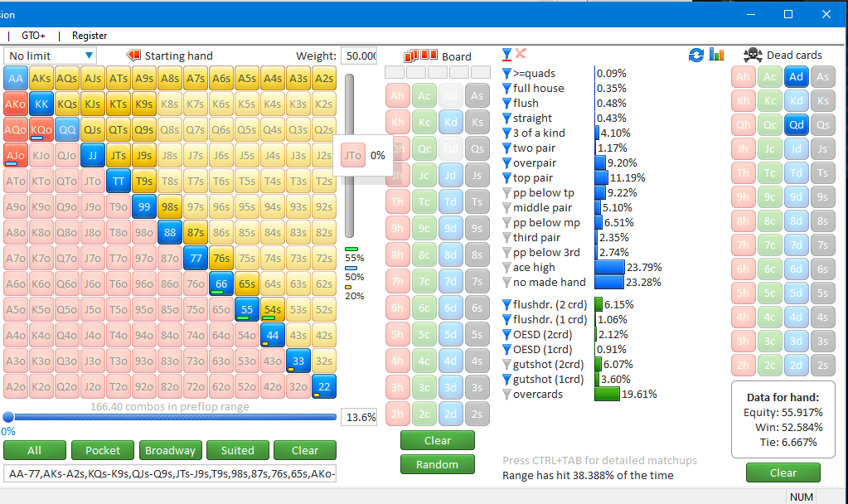Select the 50% blue weight preset

coord(354,273)
